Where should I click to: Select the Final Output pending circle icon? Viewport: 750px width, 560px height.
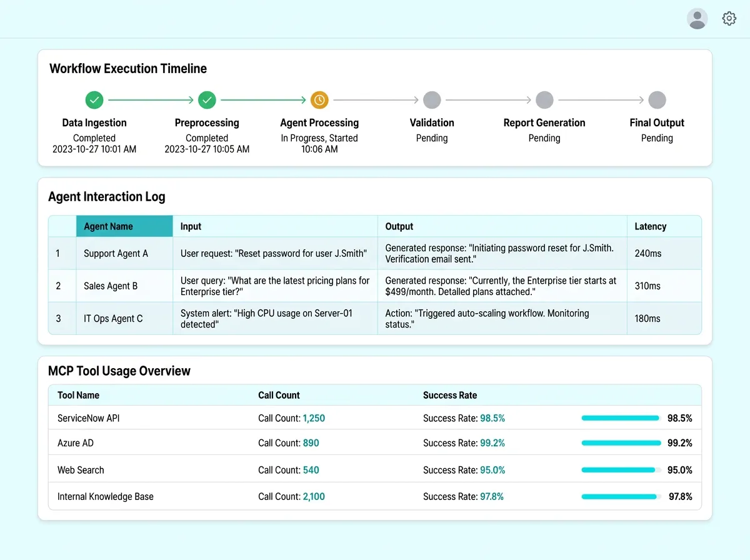656,100
